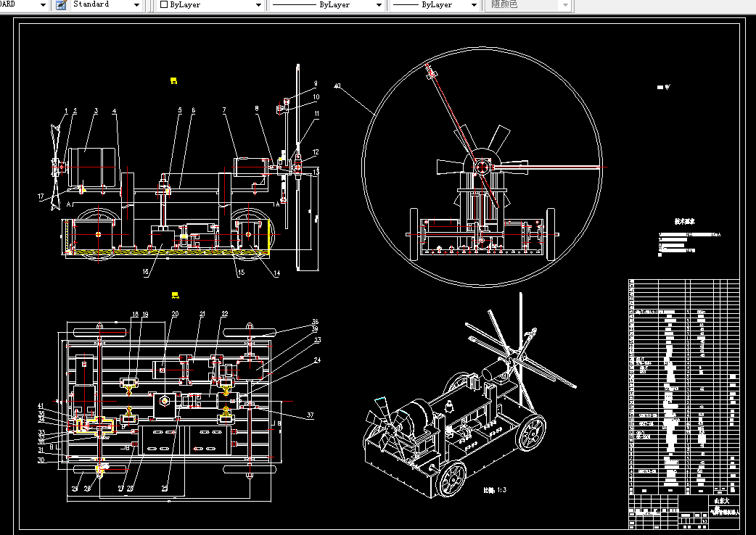Select part balloon number 40
The height and width of the screenshot is (535, 756).
point(337,86)
